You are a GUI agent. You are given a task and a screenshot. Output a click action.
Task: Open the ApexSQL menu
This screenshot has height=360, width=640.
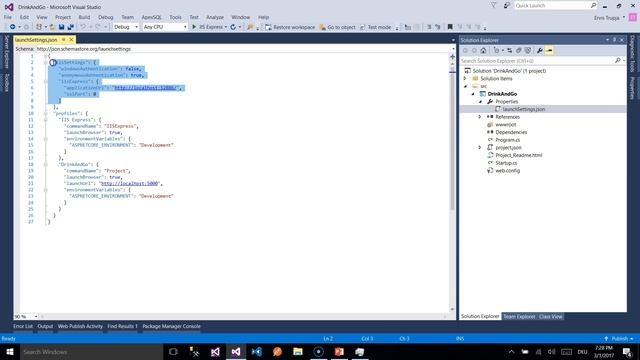tap(151, 17)
